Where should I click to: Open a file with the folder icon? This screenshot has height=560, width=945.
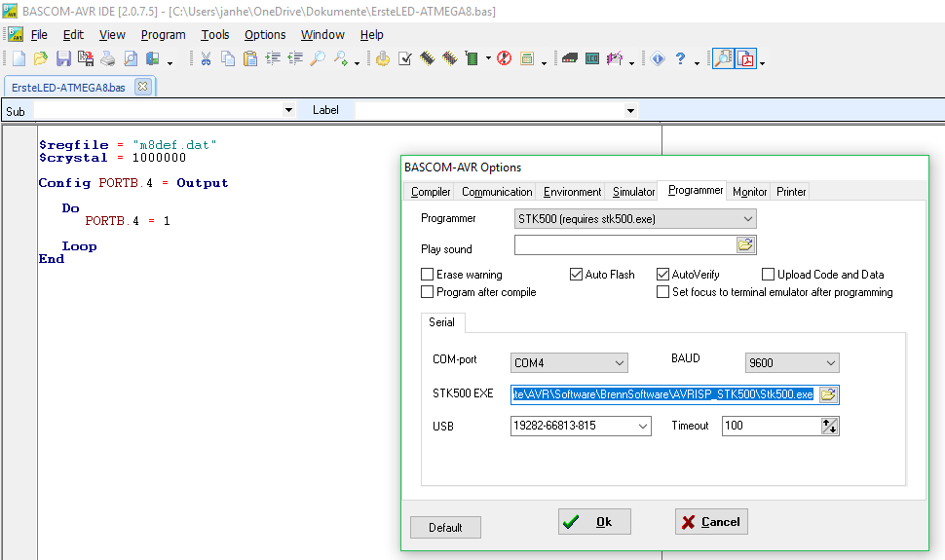[x=41, y=58]
